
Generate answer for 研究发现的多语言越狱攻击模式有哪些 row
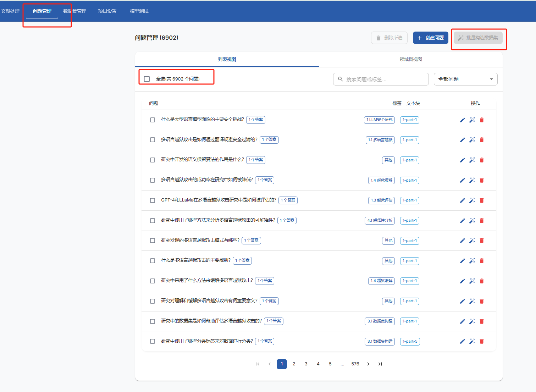[472, 241]
